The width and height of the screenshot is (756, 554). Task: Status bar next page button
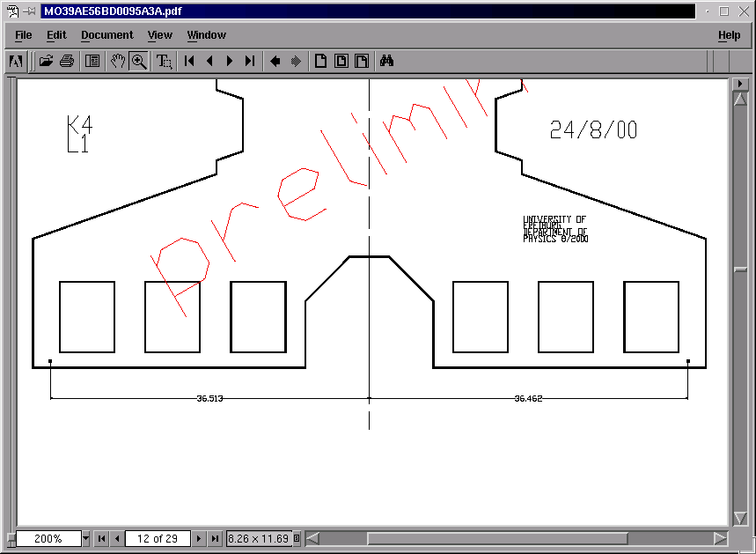click(x=199, y=538)
